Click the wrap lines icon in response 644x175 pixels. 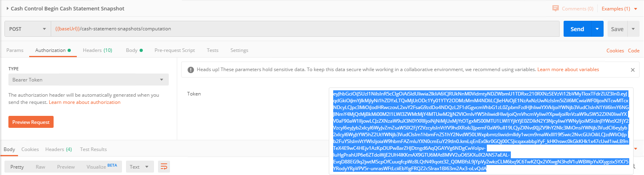(164, 167)
